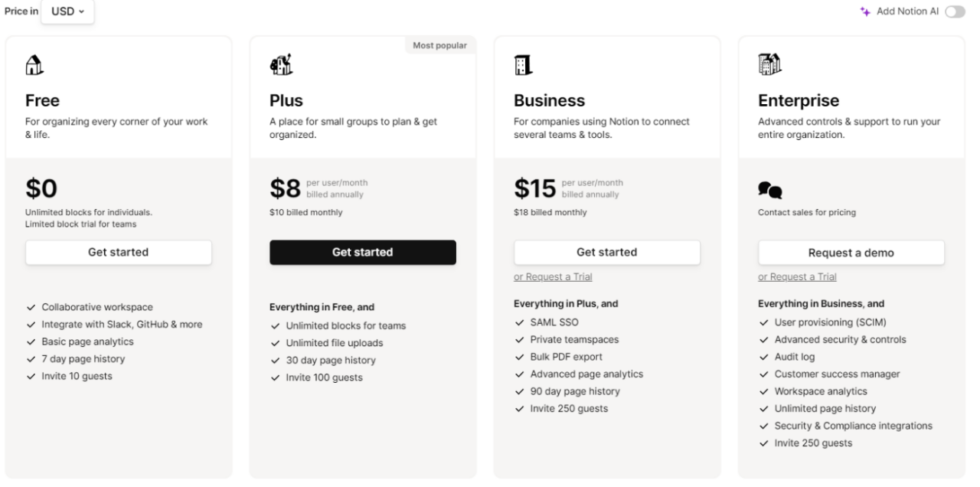
Task: Click the Most popular badge
Action: coord(439,46)
